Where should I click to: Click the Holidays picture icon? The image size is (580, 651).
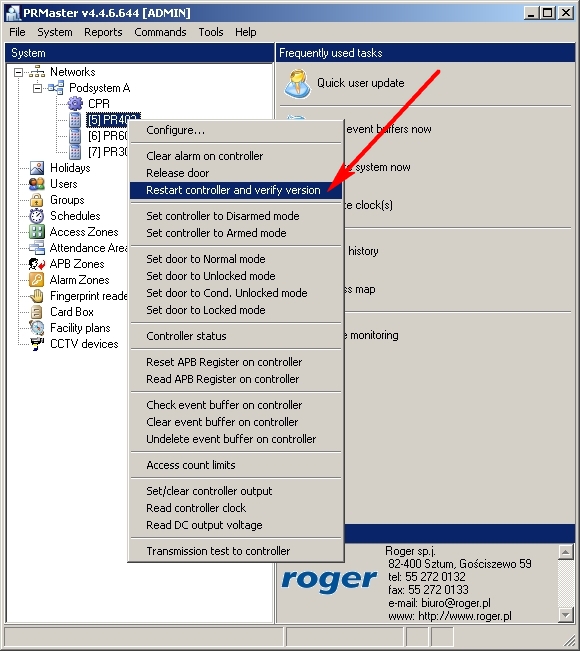(37, 168)
